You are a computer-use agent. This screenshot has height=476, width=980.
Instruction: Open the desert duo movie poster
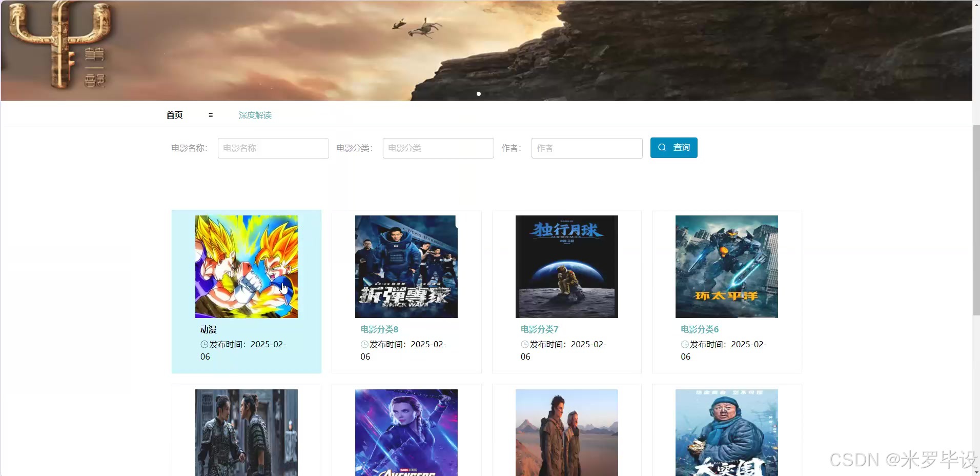(567, 432)
